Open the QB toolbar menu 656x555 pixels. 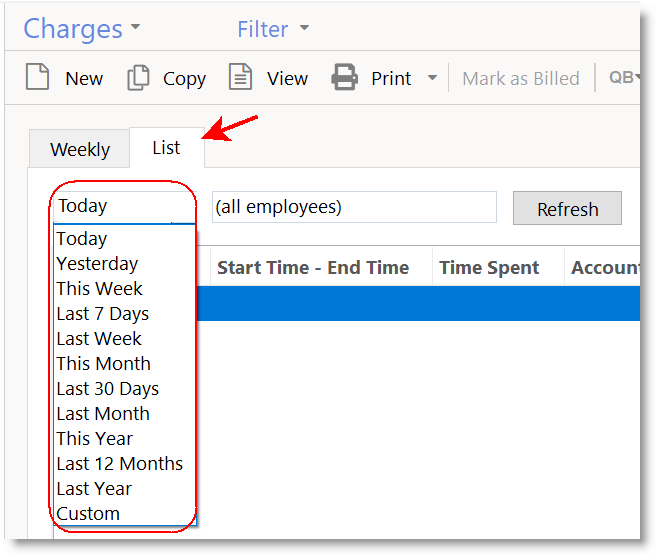point(623,78)
